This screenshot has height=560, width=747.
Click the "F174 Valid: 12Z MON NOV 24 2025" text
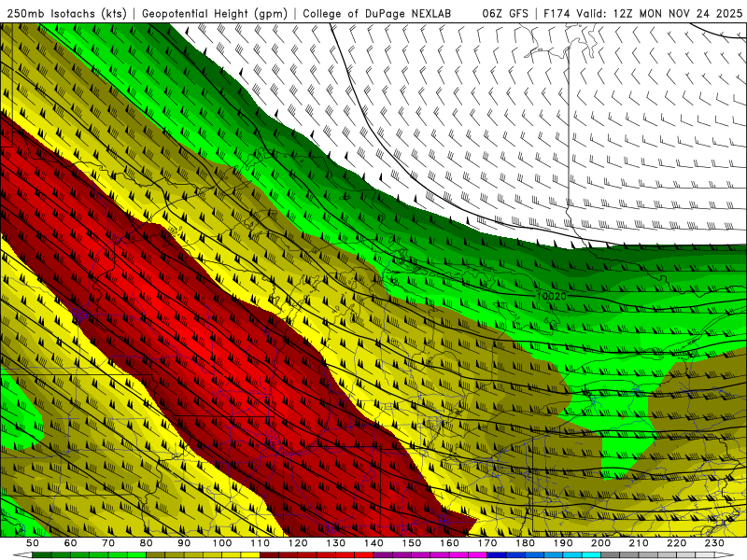(643, 14)
